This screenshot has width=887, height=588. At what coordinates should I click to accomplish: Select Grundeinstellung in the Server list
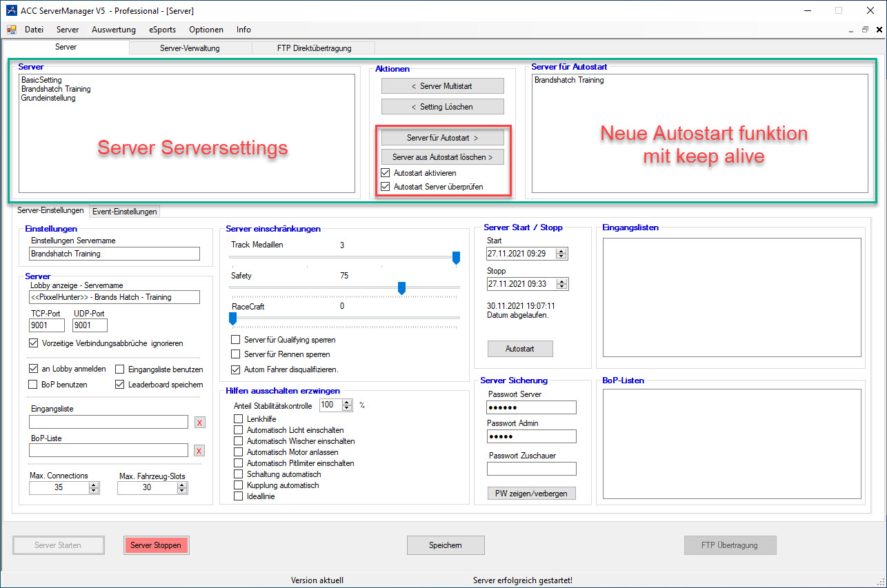point(48,98)
